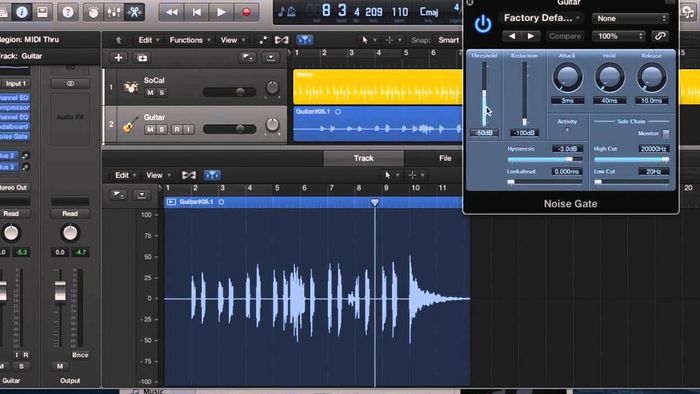Click the Input 1 button on channel strip
The width and height of the screenshot is (700, 394).
tap(15, 83)
